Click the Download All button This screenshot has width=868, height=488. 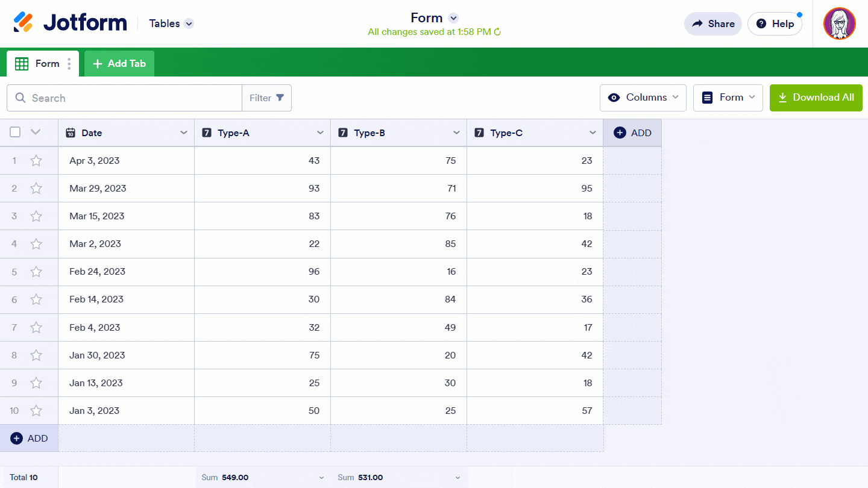point(816,98)
